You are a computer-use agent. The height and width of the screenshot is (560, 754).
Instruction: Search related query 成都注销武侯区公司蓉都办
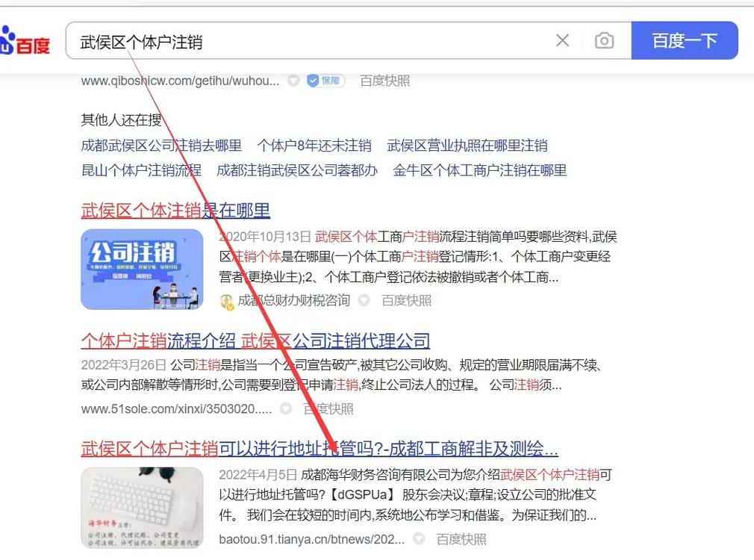[x=296, y=170]
